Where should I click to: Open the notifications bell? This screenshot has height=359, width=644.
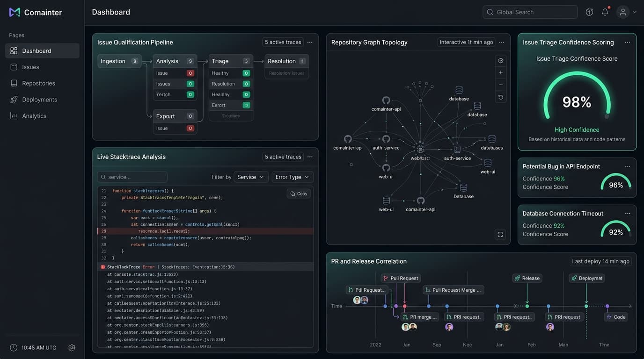[x=605, y=12]
